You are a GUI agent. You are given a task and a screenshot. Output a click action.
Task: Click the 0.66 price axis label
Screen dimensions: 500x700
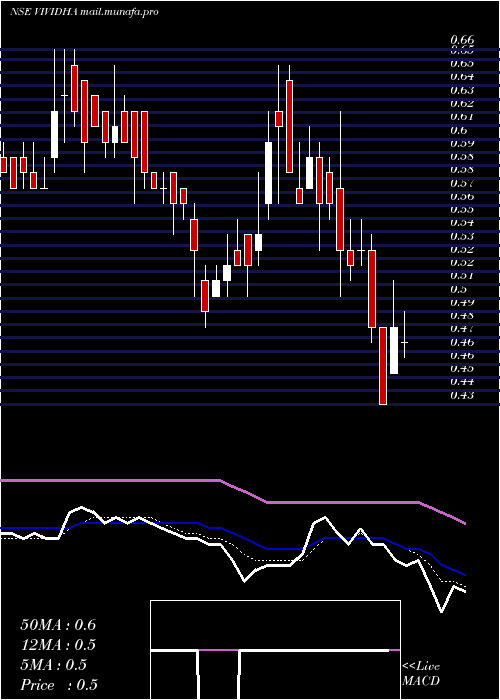[x=462, y=40]
